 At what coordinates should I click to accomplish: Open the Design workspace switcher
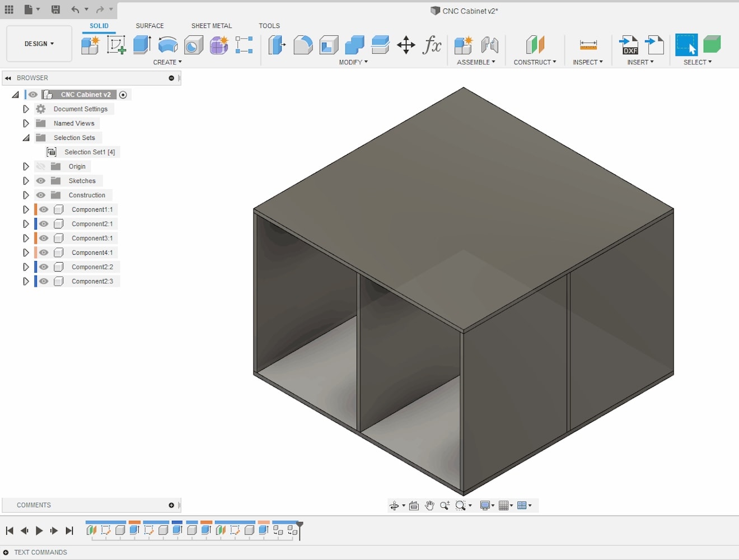click(39, 43)
